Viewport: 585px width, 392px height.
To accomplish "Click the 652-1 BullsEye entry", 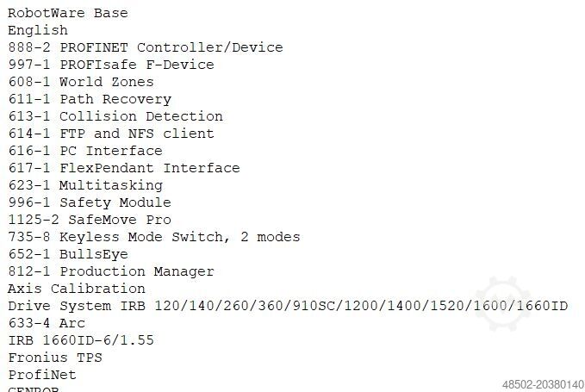I will point(68,254).
